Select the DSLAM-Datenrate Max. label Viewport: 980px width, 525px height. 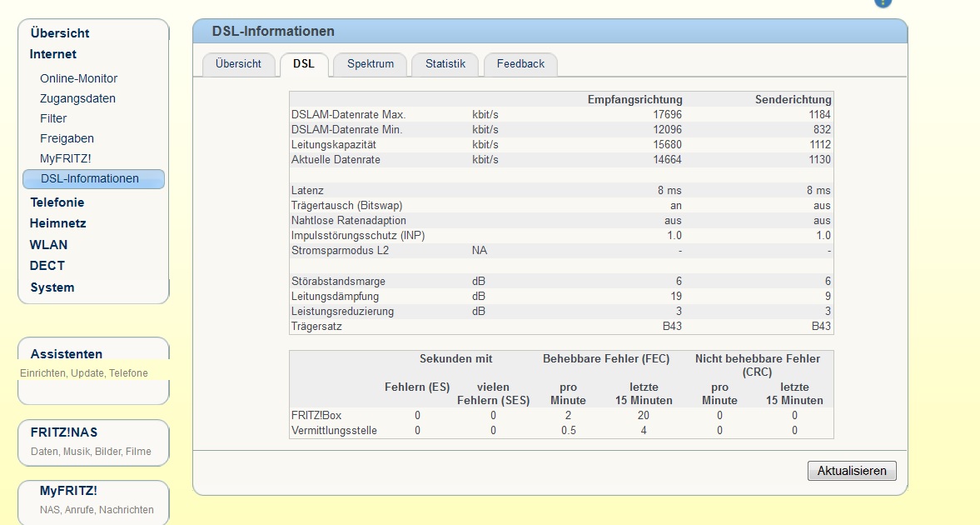[348, 114]
